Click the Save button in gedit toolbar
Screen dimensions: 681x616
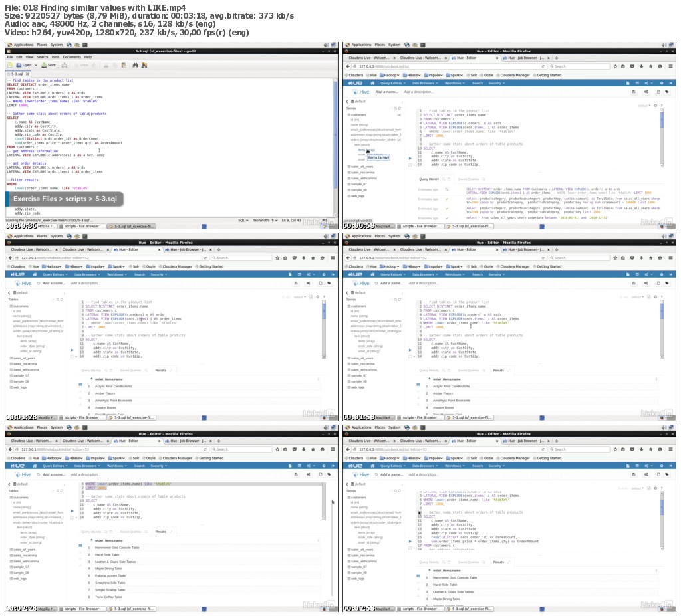tap(49, 65)
